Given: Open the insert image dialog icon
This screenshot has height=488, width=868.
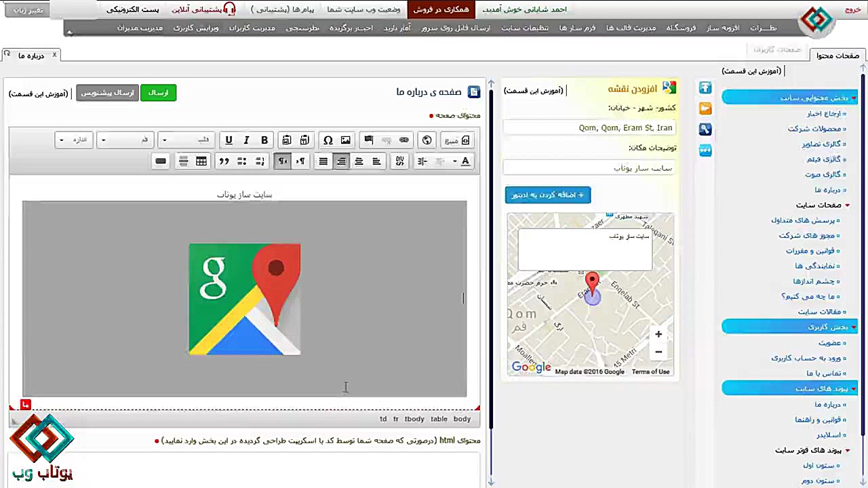Looking at the screenshot, I should [346, 140].
